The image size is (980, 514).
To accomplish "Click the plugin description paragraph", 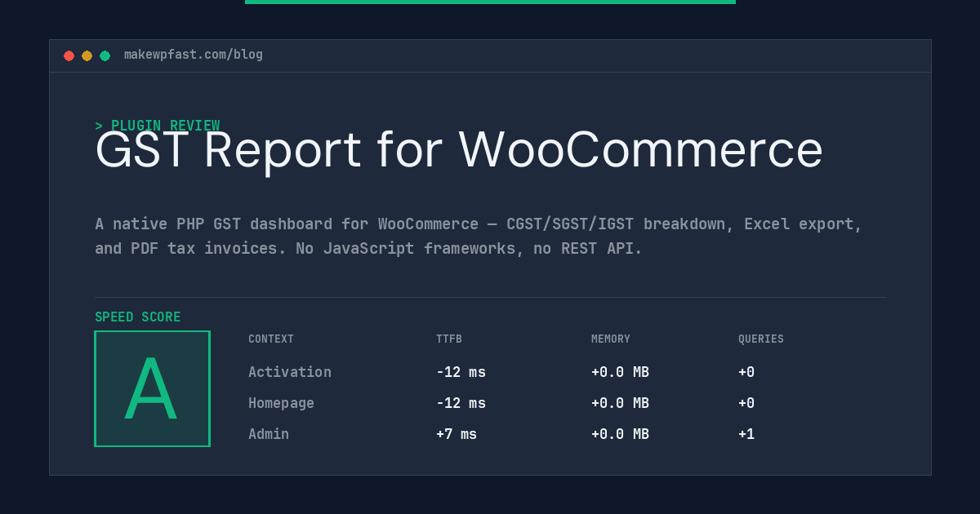I will tap(479, 236).
